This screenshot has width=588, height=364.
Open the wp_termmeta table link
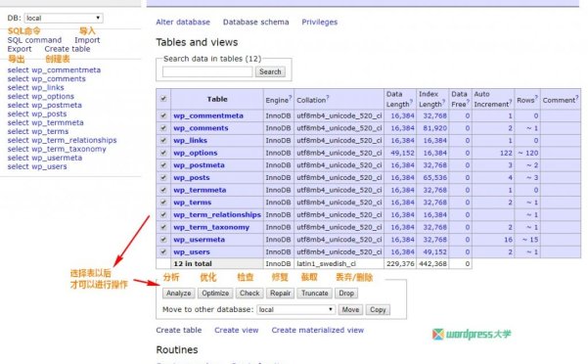pyautogui.click(x=200, y=190)
